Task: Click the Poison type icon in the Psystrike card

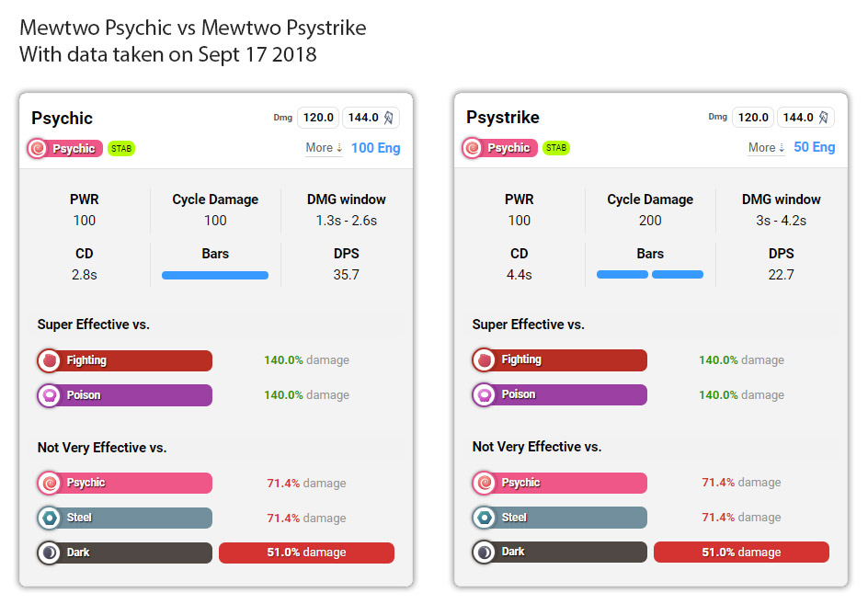Action: (x=485, y=394)
